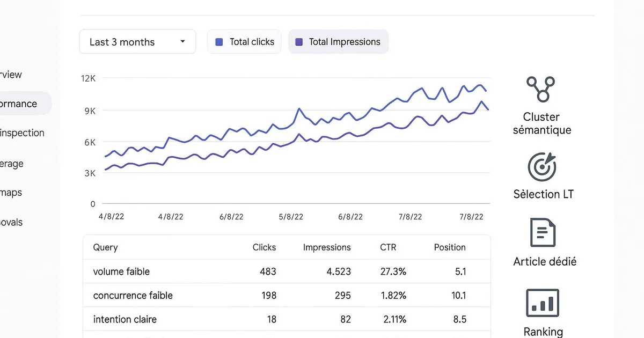Click the 295 impressions value
The image size is (644, 338).
click(342, 295)
